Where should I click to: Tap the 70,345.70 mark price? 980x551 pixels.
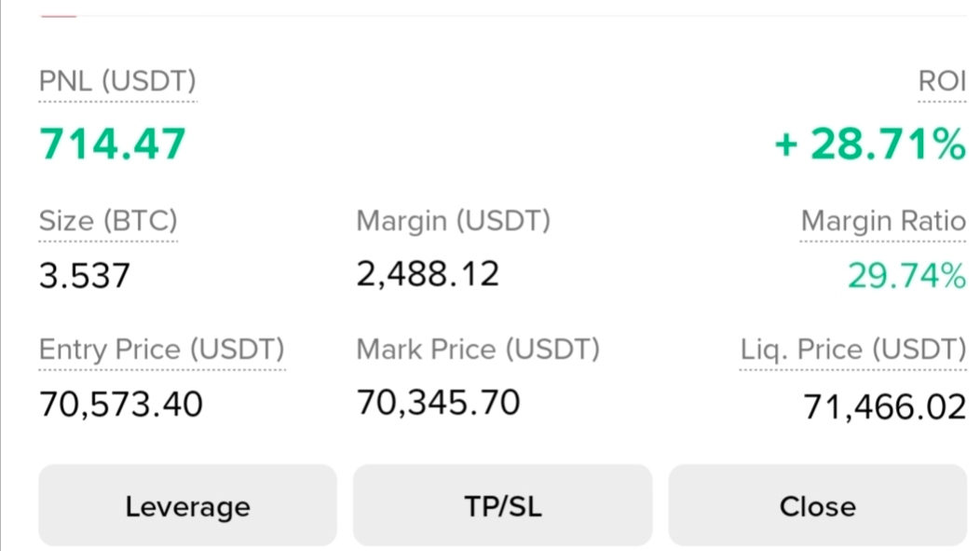(x=438, y=402)
